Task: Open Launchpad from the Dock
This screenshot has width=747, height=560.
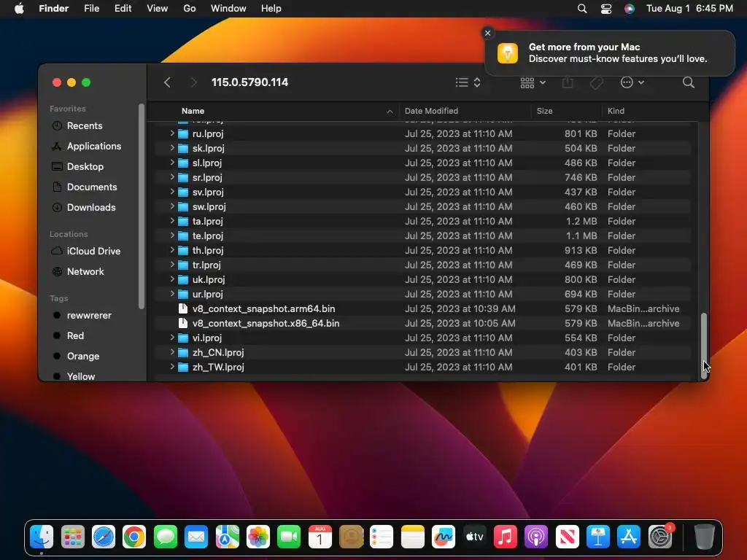Action: pyautogui.click(x=73, y=537)
